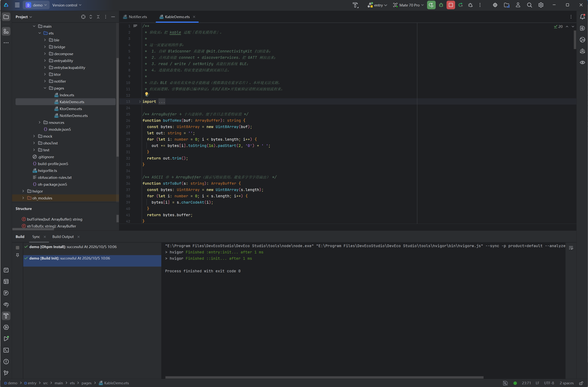Select the demo [Ohpm Install] build entry
The image size is (588, 387).
92,247
